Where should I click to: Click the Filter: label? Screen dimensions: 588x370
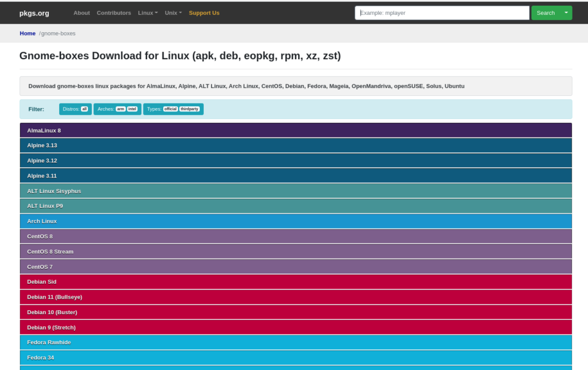point(36,109)
